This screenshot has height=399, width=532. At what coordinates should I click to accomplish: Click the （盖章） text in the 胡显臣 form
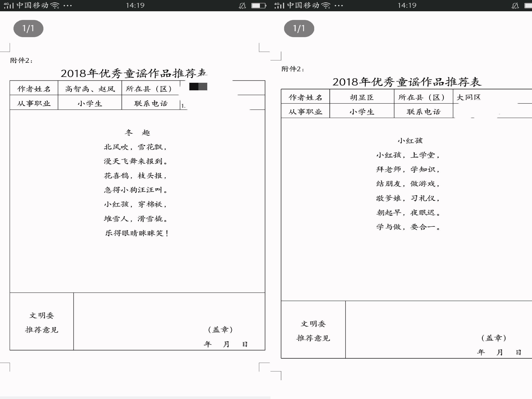pos(494,338)
